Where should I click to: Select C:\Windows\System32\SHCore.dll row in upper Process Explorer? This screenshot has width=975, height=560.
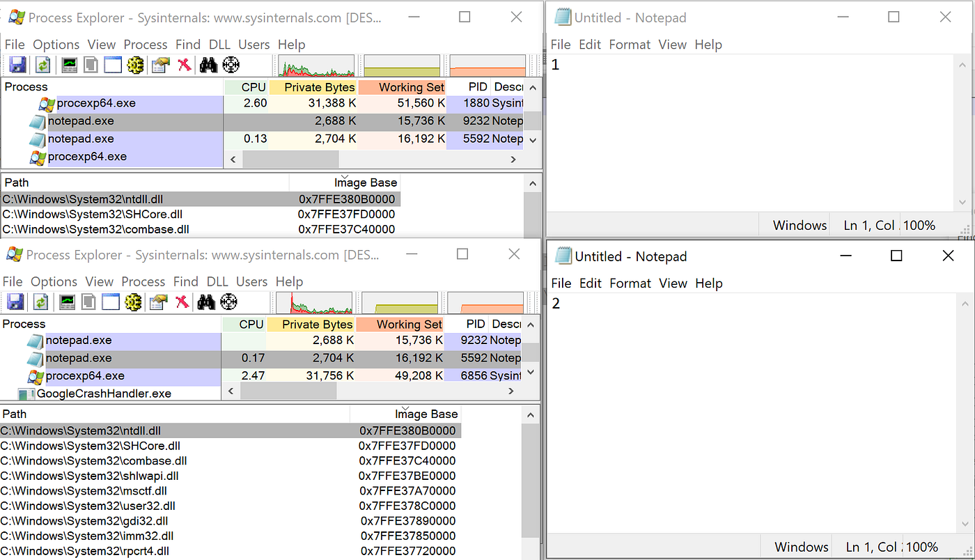tap(201, 214)
